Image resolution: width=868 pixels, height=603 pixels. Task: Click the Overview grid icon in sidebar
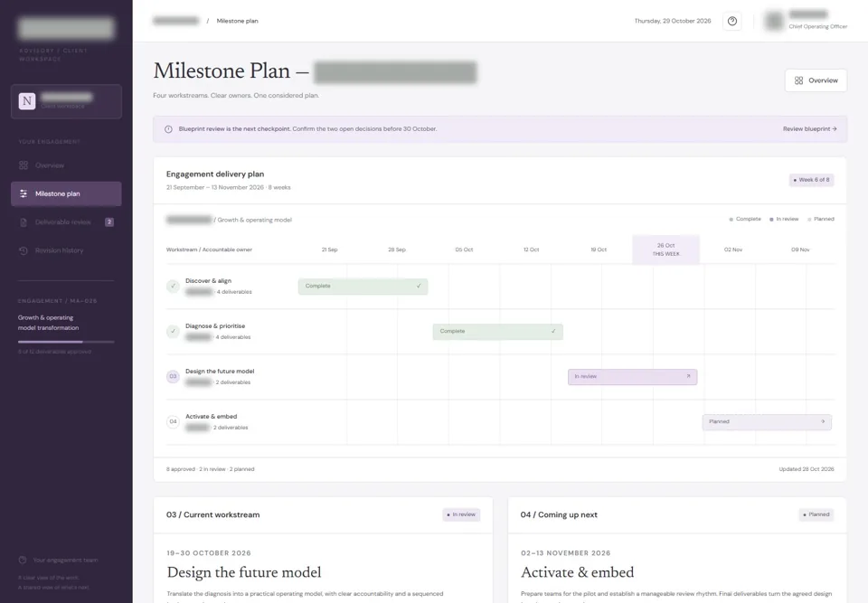tap(24, 165)
